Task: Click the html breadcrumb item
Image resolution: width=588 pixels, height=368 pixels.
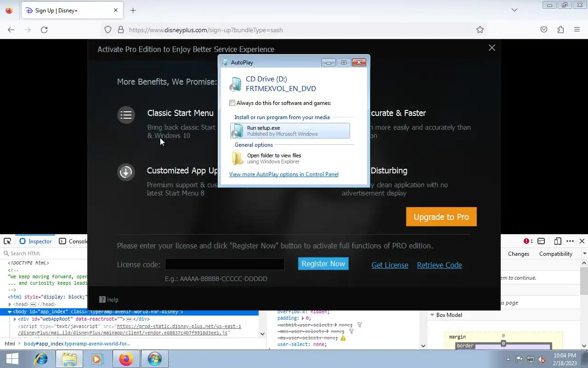Action: click(x=10, y=344)
